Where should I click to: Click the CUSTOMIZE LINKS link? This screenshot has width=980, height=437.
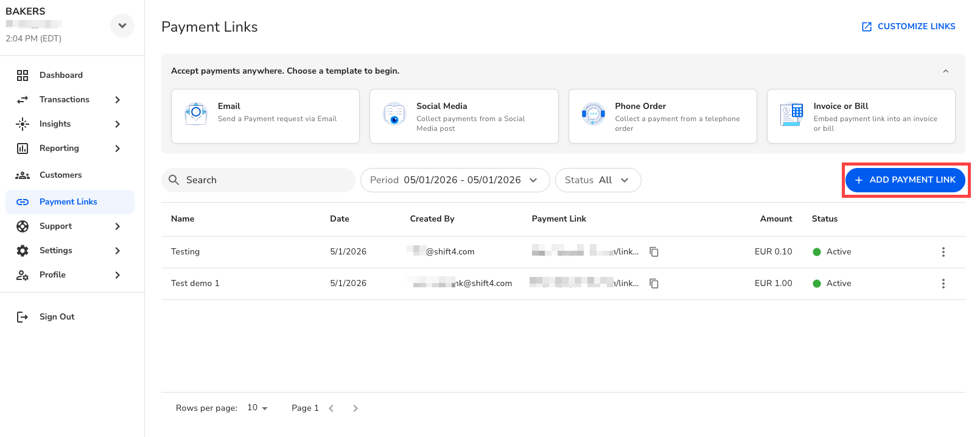click(908, 27)
